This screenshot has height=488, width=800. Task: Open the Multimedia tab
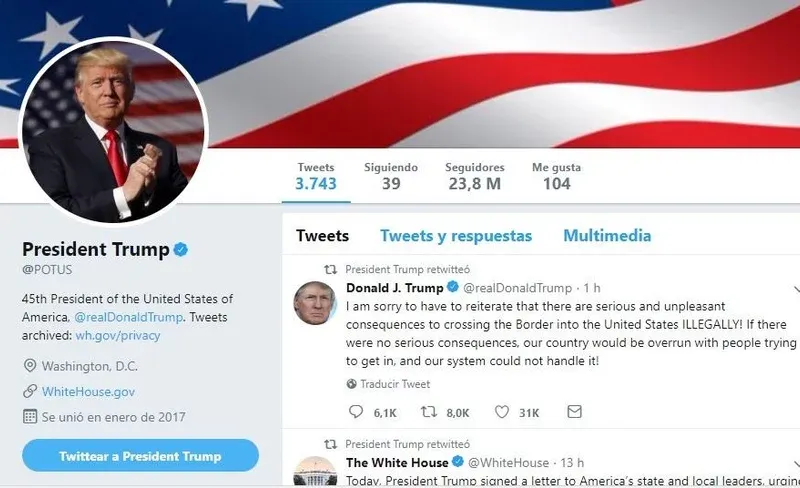[x=607, y=236]
